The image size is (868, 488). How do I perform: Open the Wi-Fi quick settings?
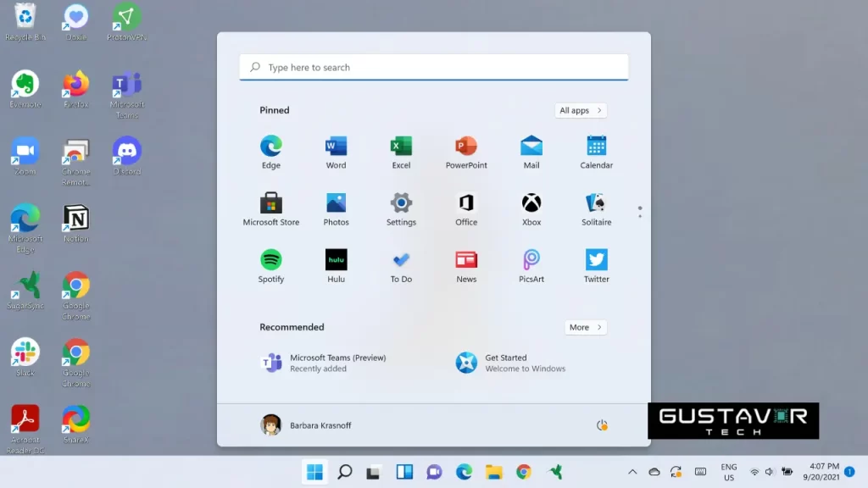click(x=754, y=472)
